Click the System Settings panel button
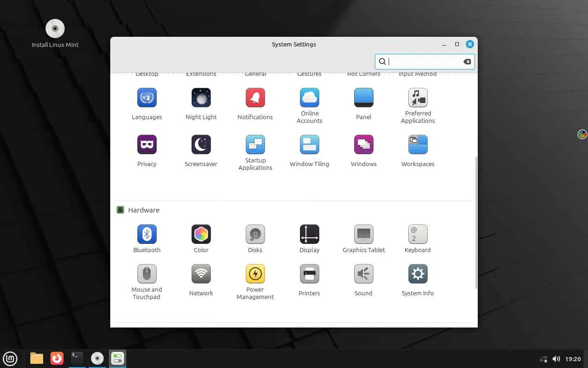Viewport: 588px width, 368px height. point(118,358)
